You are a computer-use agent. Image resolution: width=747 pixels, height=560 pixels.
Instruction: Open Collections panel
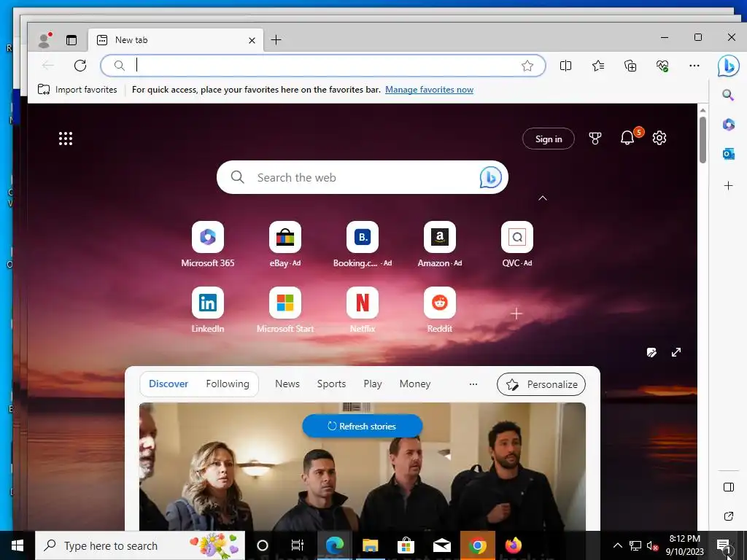[x=630, y=66]
